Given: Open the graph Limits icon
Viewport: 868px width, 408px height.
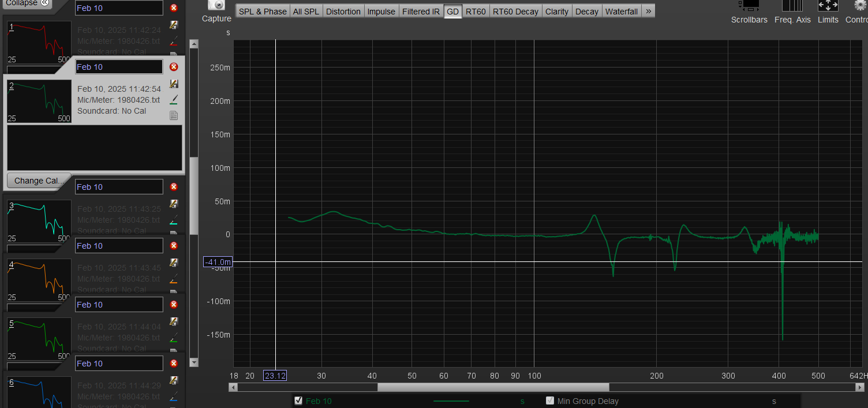Looking at the screenshot, I should pos(828,5).
